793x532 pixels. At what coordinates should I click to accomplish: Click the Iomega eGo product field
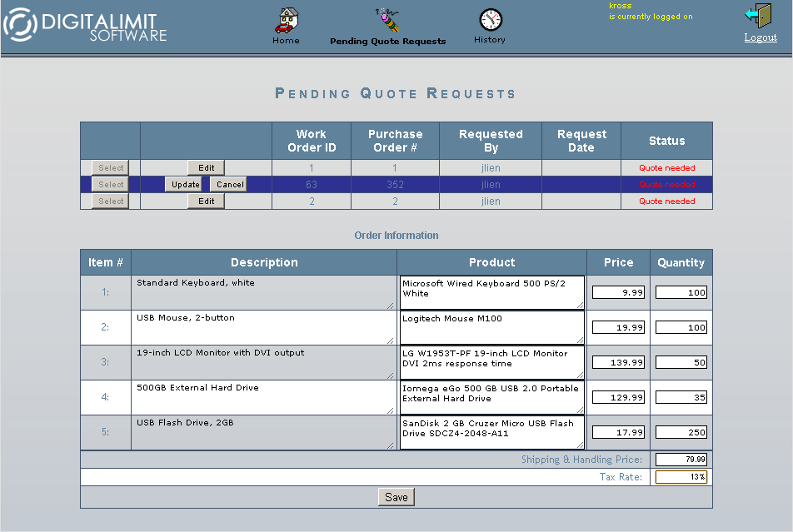492,397
